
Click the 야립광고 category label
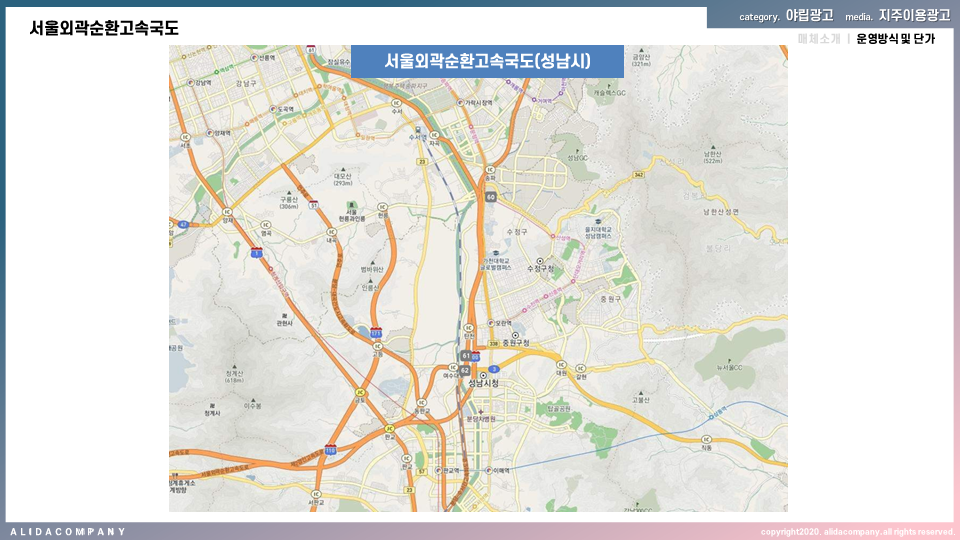809,15
